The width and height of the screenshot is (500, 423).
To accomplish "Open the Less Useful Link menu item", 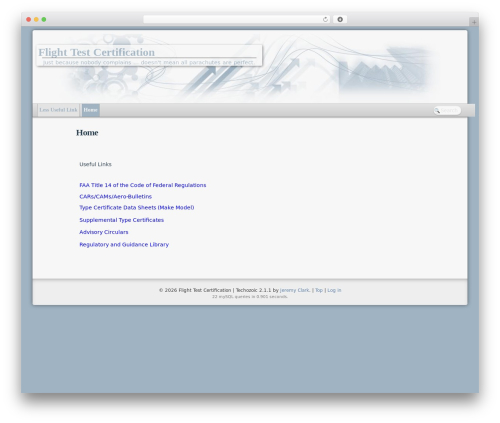I will pyautogui.click(x=58, y=110).
